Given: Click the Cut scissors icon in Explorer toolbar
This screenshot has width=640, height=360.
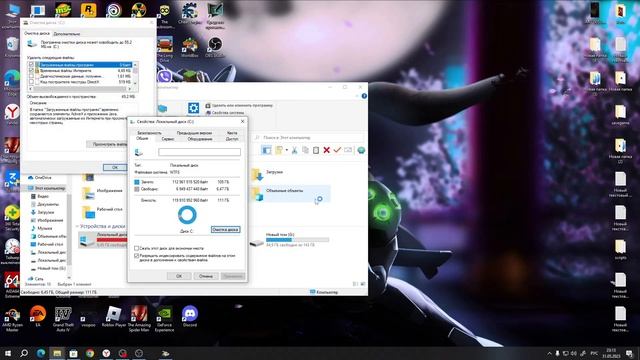Looking at the screenshot, I should click(294, 150).
